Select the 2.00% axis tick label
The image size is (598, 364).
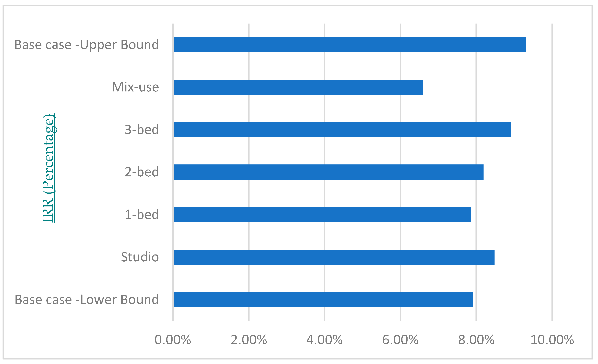(x=249, y=340)
